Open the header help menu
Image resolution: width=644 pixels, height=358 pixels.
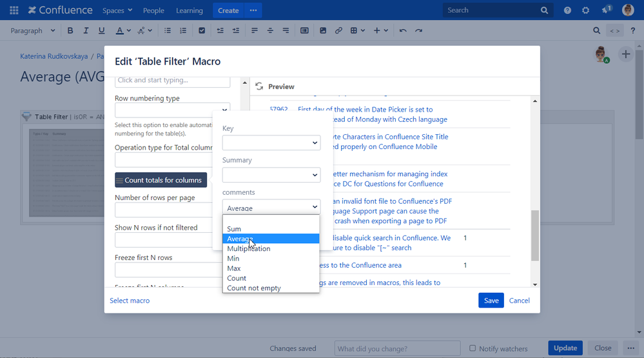coord(567,10)
